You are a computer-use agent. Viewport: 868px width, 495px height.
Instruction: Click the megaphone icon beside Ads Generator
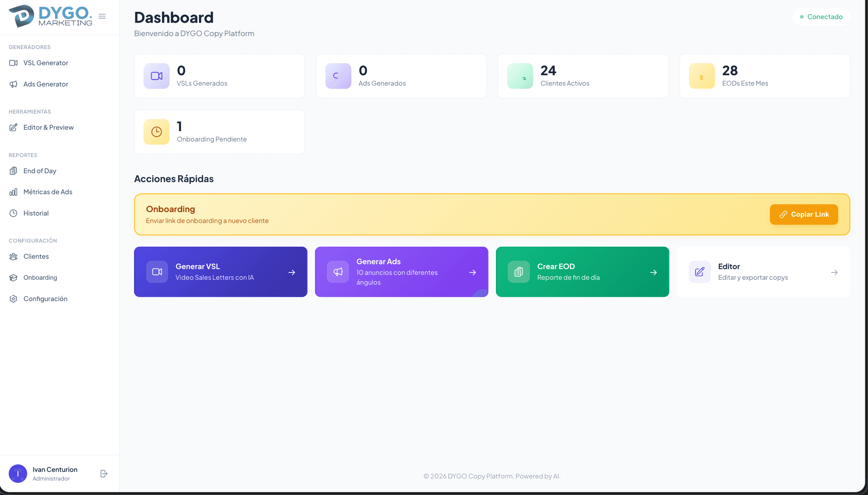(13, 84)
